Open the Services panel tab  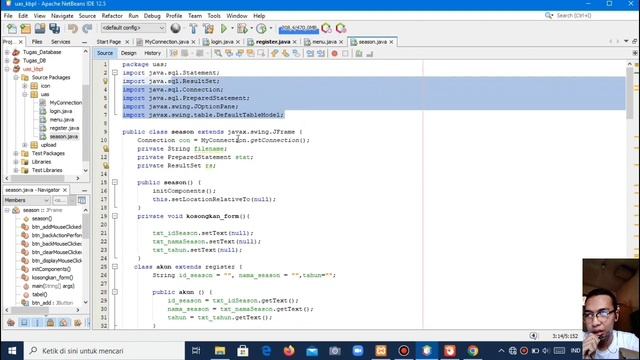click(x=60, y=42)
